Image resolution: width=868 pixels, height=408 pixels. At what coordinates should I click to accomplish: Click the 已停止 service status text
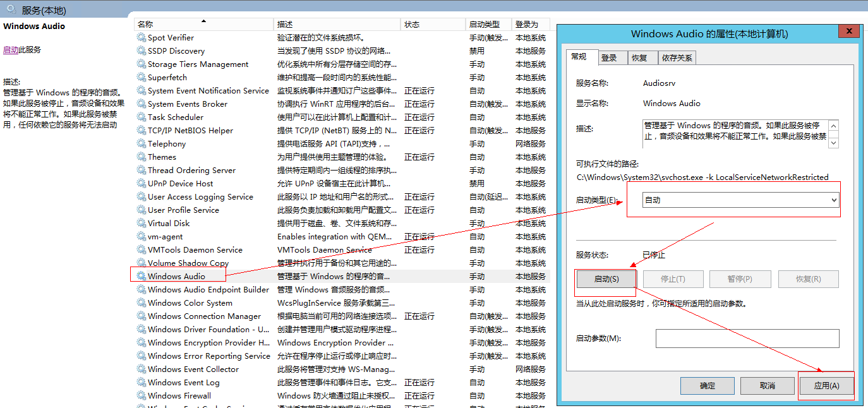(654, 255)
